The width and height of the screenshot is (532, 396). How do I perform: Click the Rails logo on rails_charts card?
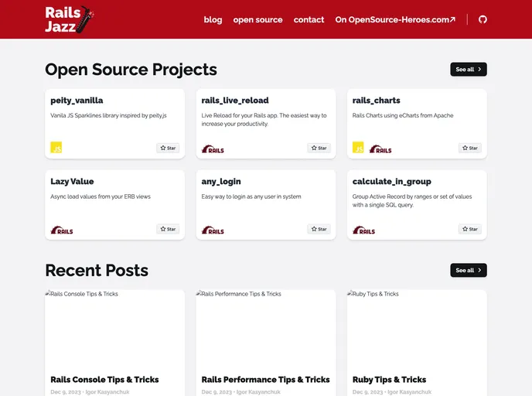coord(380,149)
